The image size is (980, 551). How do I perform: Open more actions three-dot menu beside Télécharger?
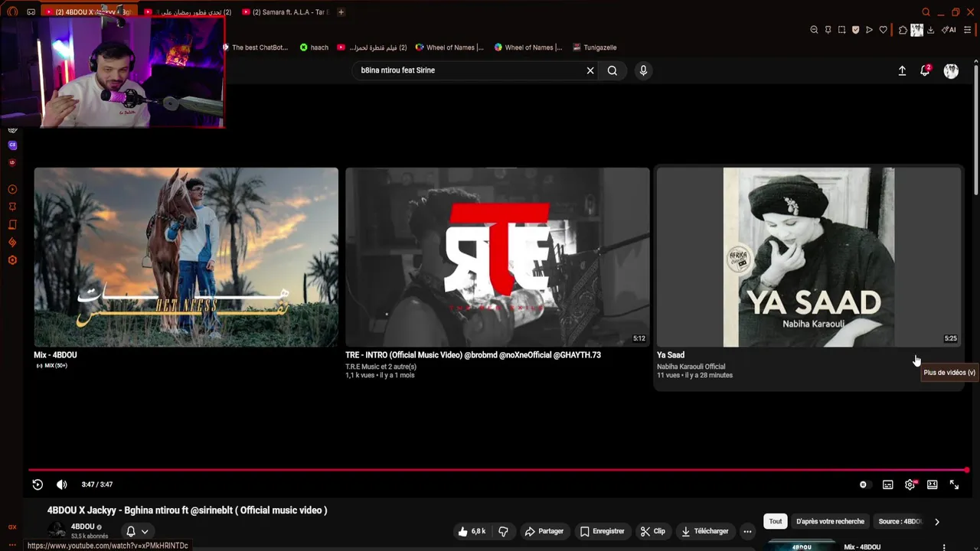click(x=747, y=531)
